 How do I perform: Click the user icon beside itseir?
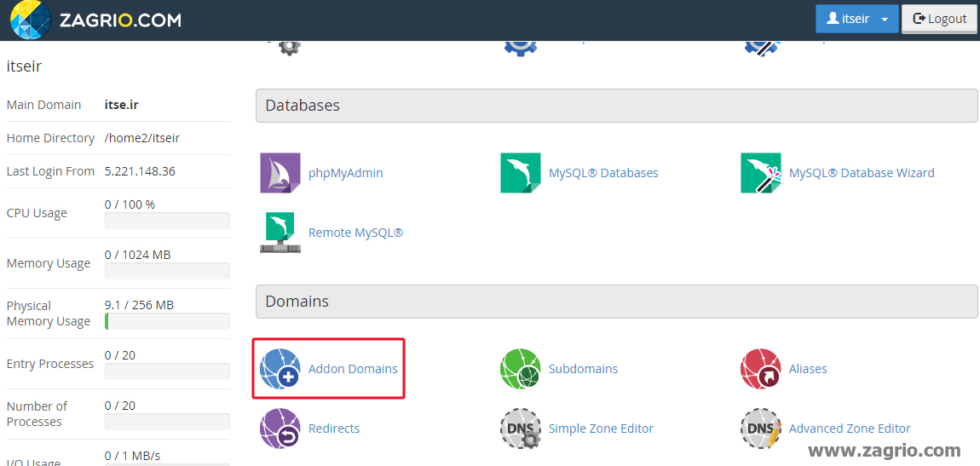(833, 19)
